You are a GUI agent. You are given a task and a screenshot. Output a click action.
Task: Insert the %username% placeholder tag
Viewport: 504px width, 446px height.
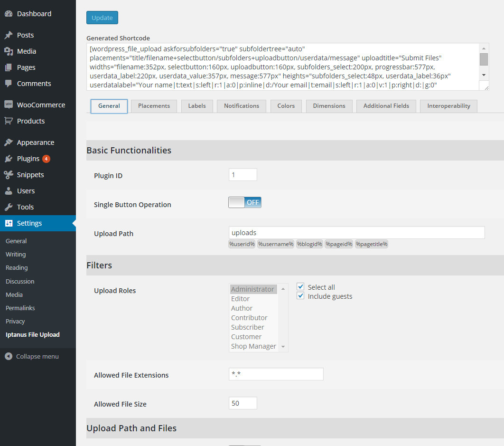click(275, 244)
